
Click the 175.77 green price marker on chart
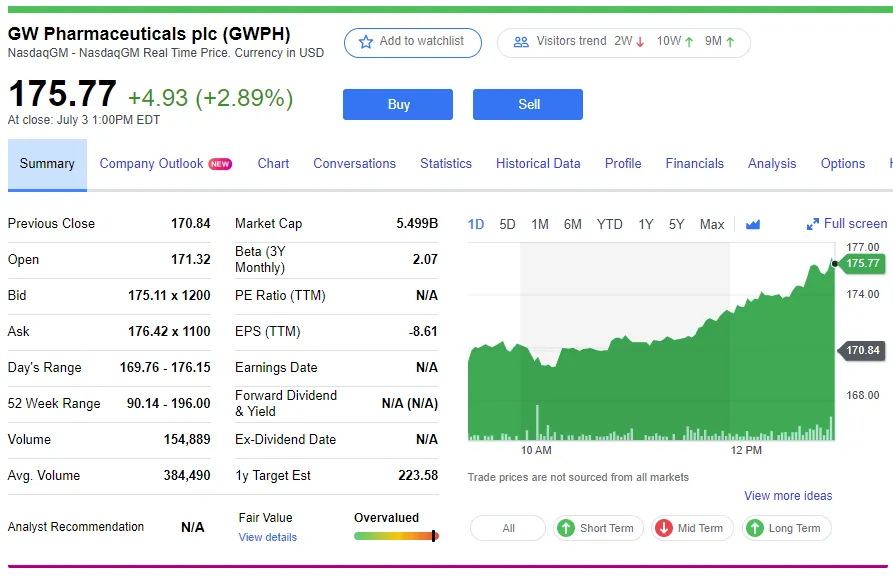(861, 263)
